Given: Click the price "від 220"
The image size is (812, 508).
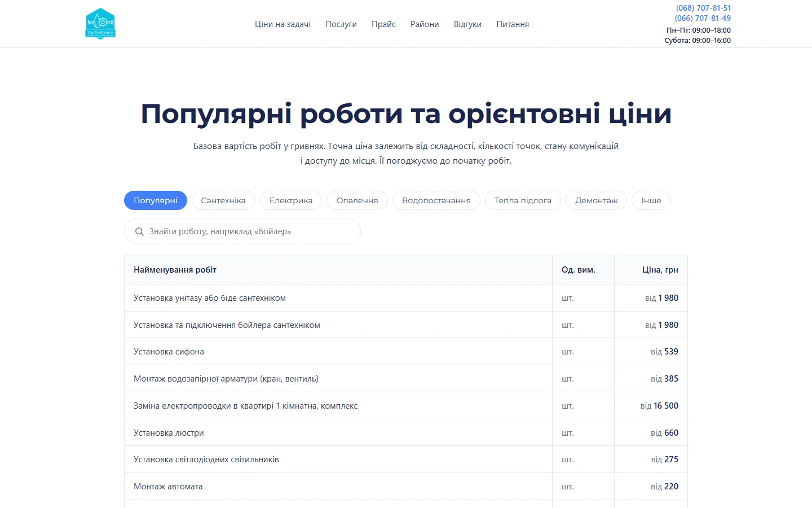Looking at the screenshot, I should click(664, 487).
